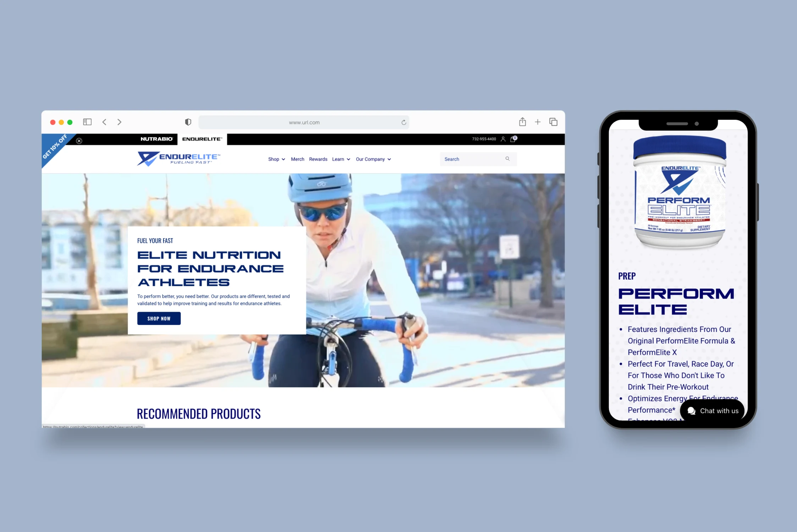Viewport: 797px width, 532px height.
Task: Click the EndureElite tab in header
Action: click(202, 139)
